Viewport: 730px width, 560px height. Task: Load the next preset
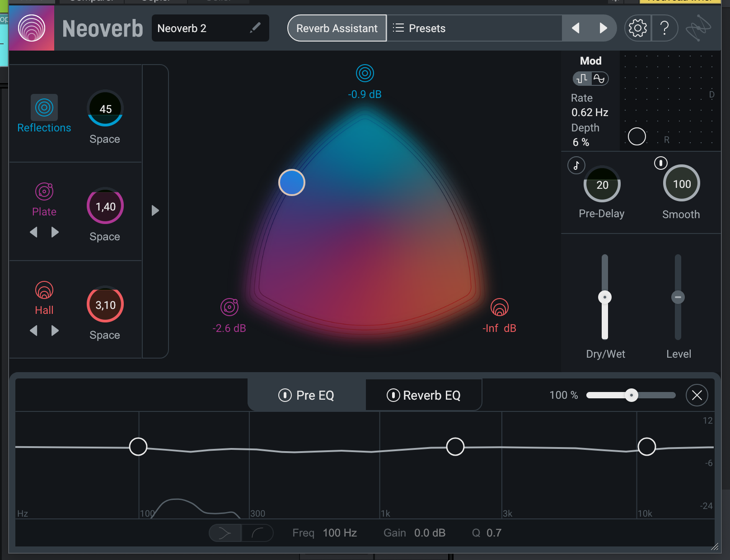coord(603,28)
